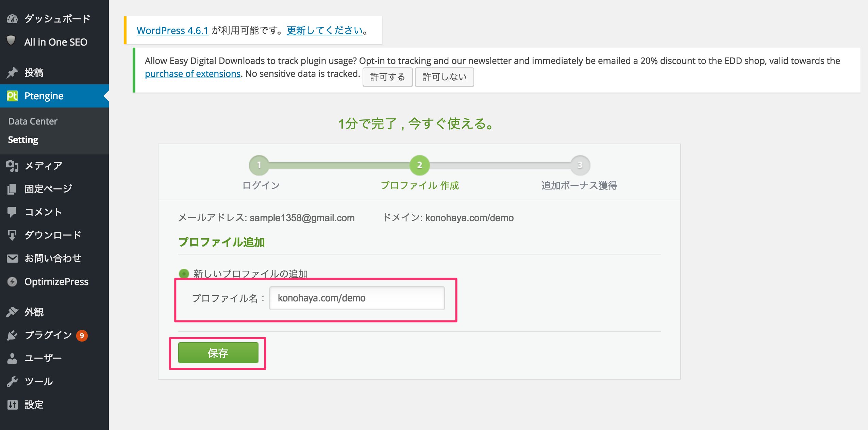Select the 投稿 pushpin icon
This screenshot has height=430, width=868.
(x=12, y=72)
